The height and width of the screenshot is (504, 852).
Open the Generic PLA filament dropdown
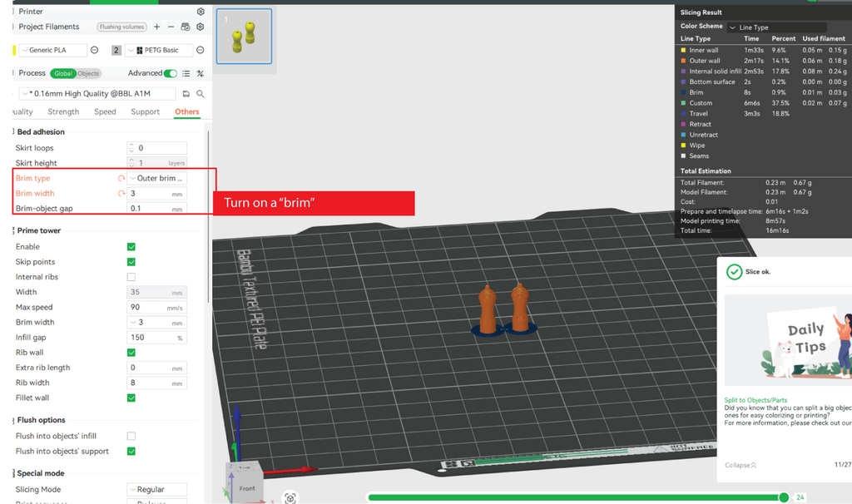pos(52,50)
